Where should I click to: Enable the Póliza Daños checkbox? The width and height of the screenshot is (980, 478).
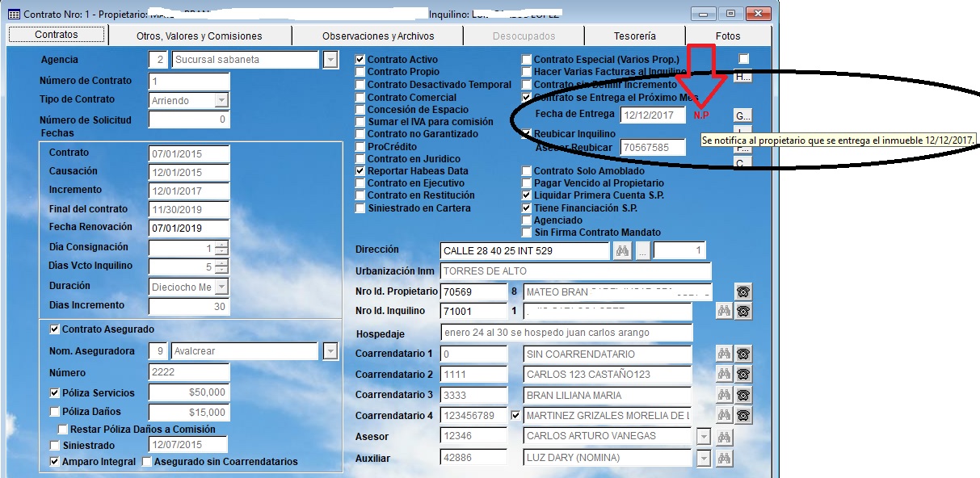tap(55, 413)
